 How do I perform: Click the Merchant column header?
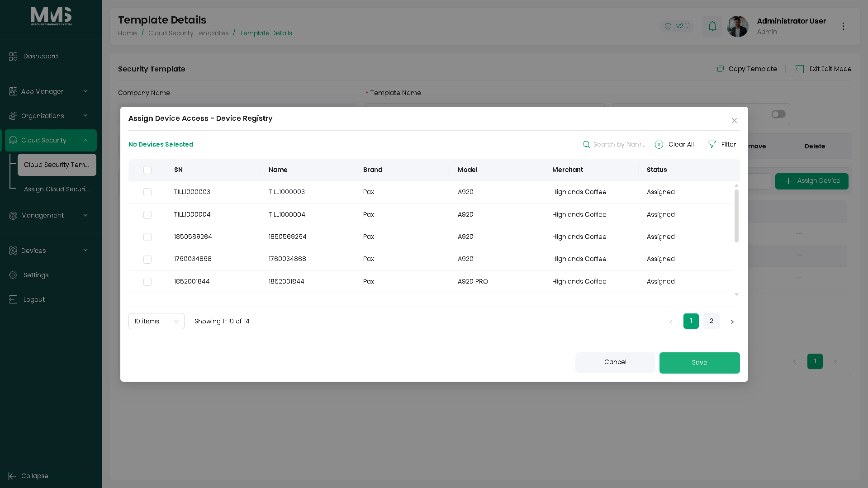pos(568,170)
